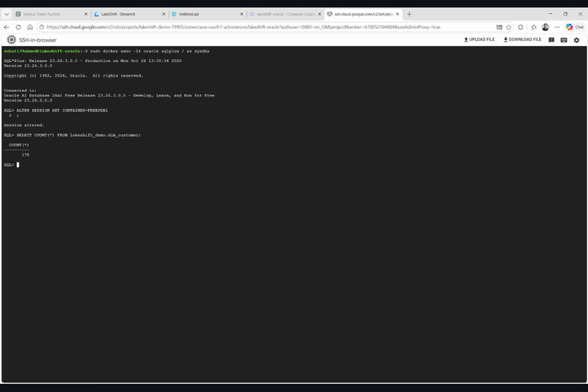Open the on-screen keyboard icon in SSH toolbar

coord(564,39)
